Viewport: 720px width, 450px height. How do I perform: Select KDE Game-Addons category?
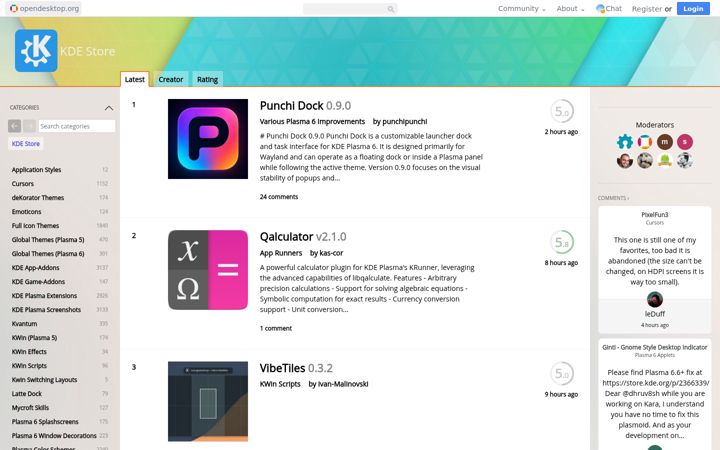click(x=38, y=281)
